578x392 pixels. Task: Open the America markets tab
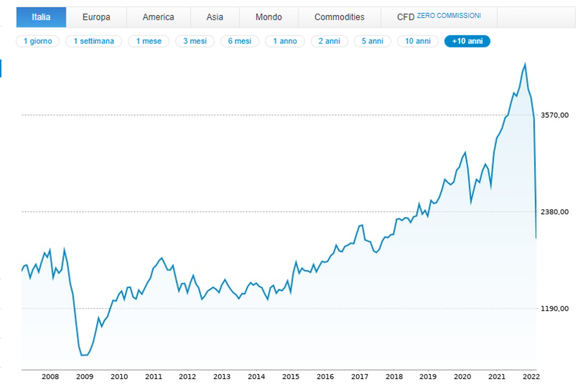click(158, 17)
